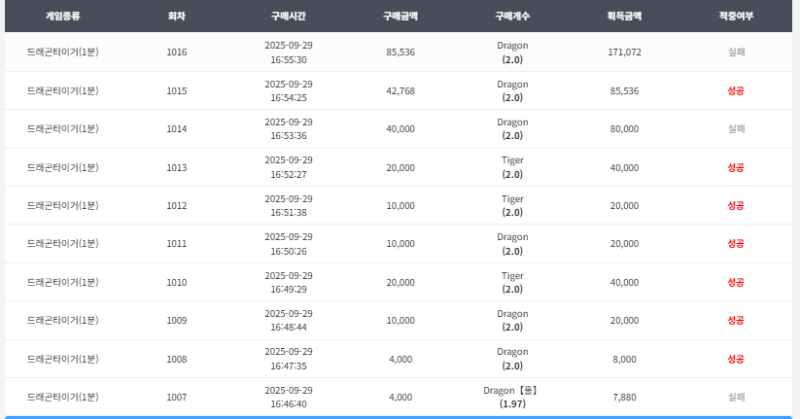The width and height of the screenshot is (800, 419).
Task: Click the 성공 result for round 1015
Action: coord(736,91)
